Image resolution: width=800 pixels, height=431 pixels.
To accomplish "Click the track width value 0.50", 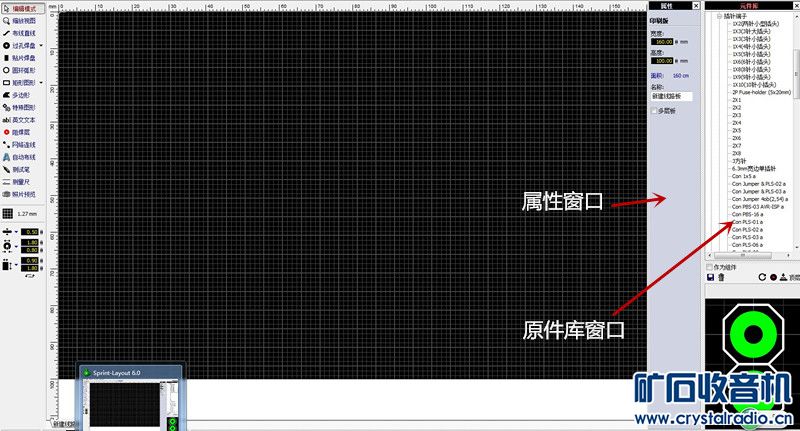I will tap(30, 232).
